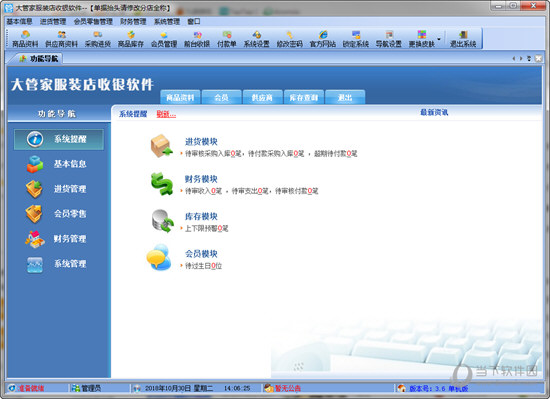Open the tab list dropdown arrow
The height and width of the screenshot is (399, 550).
tap(529, 59)
